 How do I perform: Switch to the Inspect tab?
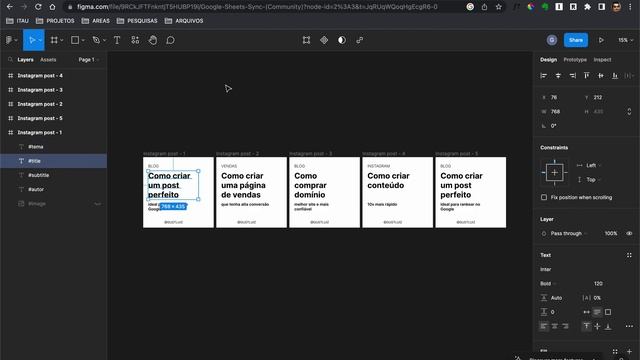[x=602, y=60]
